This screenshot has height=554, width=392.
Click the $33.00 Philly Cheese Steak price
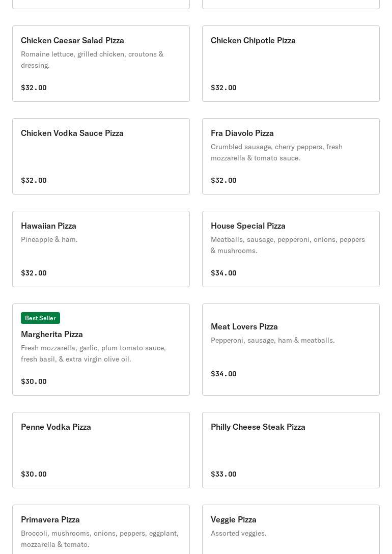223,474
